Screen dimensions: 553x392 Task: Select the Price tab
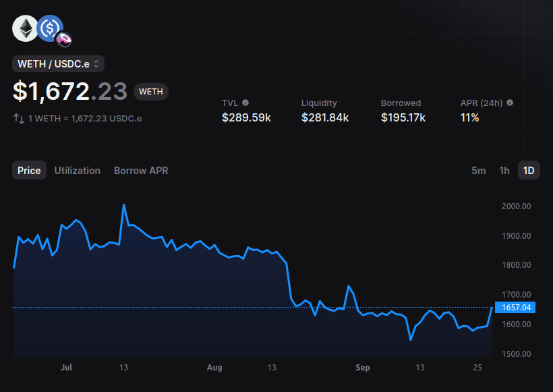click(x=29, y=171)
